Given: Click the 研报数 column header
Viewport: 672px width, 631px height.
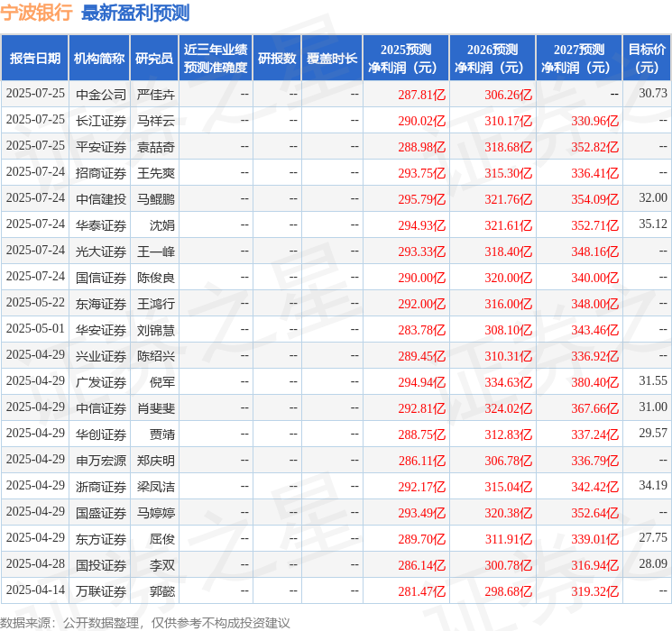Looking at the screenshot, I should (x=277, y=59).
